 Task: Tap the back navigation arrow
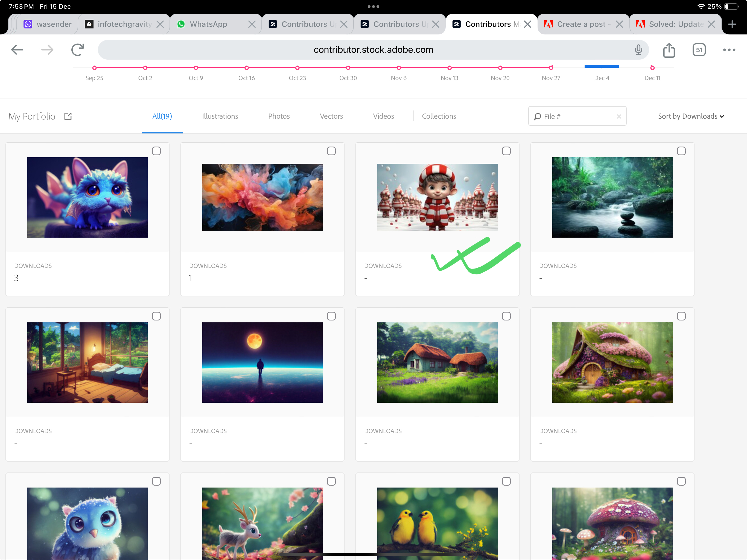click(17, 50)
